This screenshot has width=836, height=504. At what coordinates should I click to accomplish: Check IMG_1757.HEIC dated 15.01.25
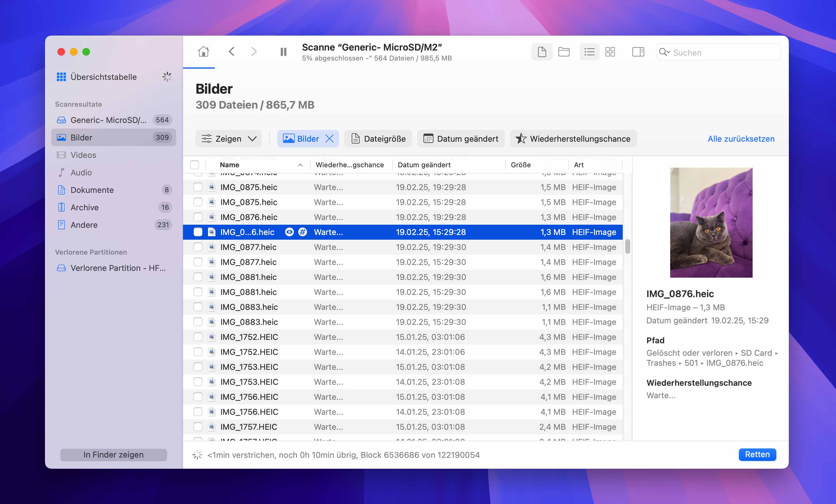[198, 427]
